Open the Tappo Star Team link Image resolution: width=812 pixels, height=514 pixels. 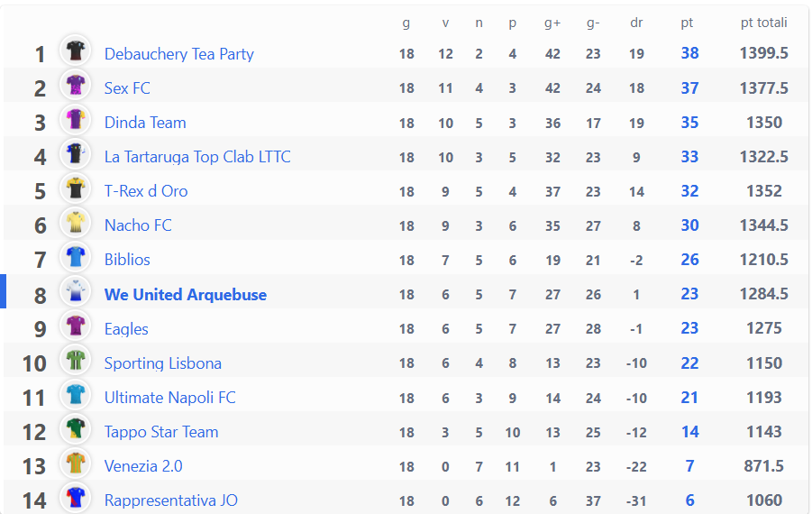(161, 432)
